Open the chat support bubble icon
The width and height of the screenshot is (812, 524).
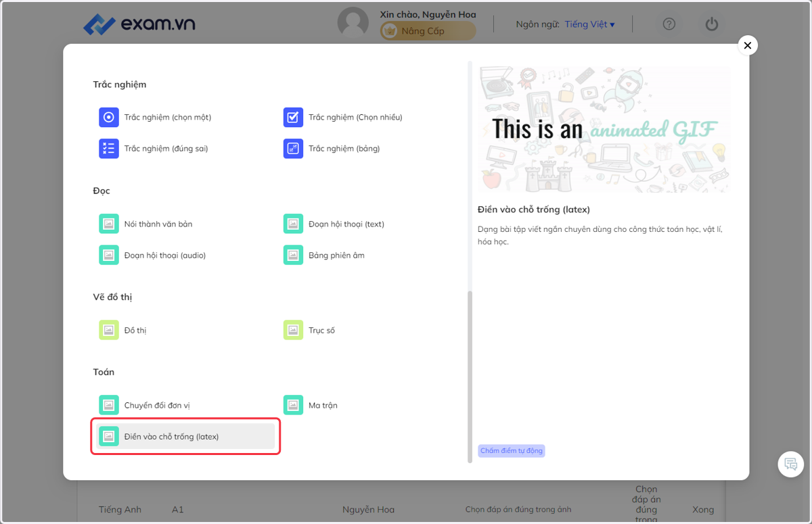tap(790, 464)
